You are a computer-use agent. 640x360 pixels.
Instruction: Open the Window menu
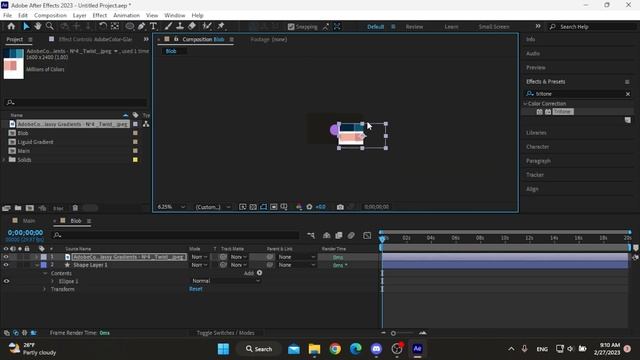(175, 15)
